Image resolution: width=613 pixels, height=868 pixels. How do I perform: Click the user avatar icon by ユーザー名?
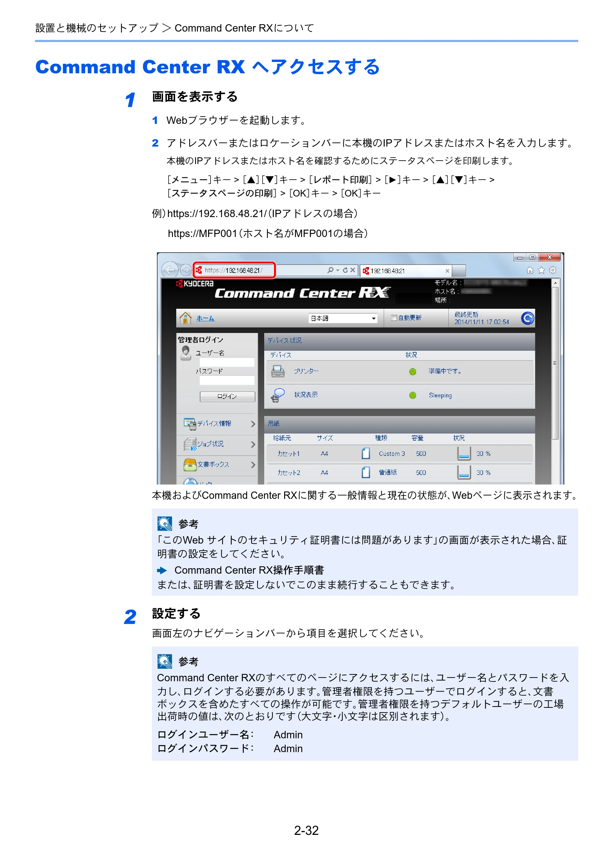[x=185, y=353]
